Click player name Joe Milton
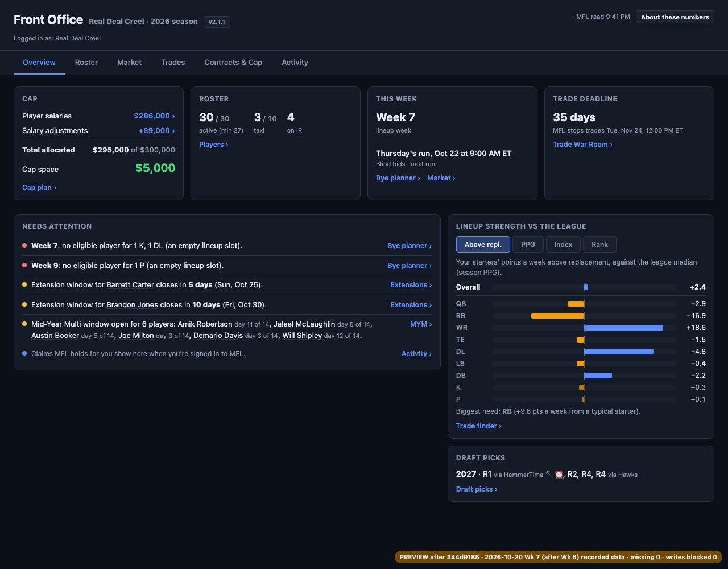The width and height of the screenshot is (728, 569). (x=136, y=336)
